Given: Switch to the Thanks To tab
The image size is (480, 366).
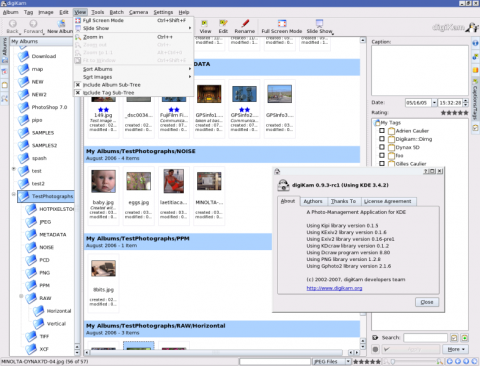Looking at the screenshot, I should pyautogui.click(x=343, y=201).
